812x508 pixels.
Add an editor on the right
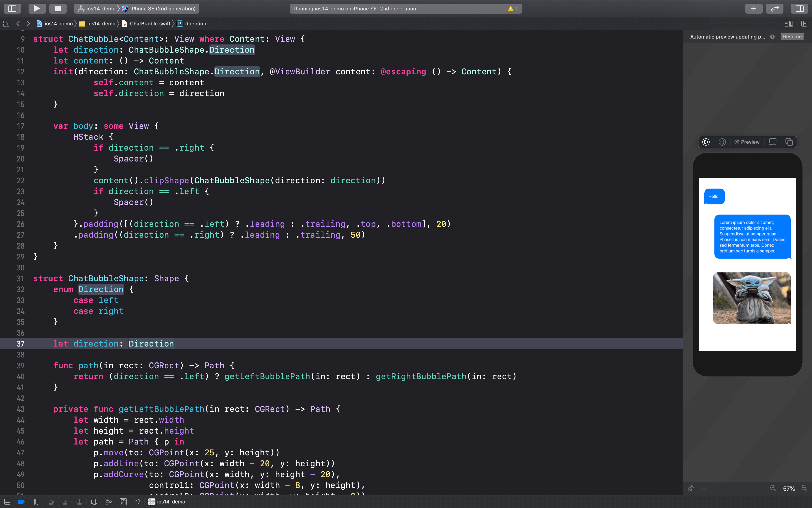804,24
